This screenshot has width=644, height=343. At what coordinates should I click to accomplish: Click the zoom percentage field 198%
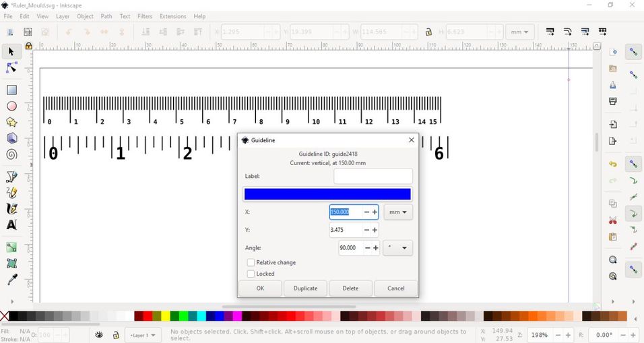click(540, 335)
